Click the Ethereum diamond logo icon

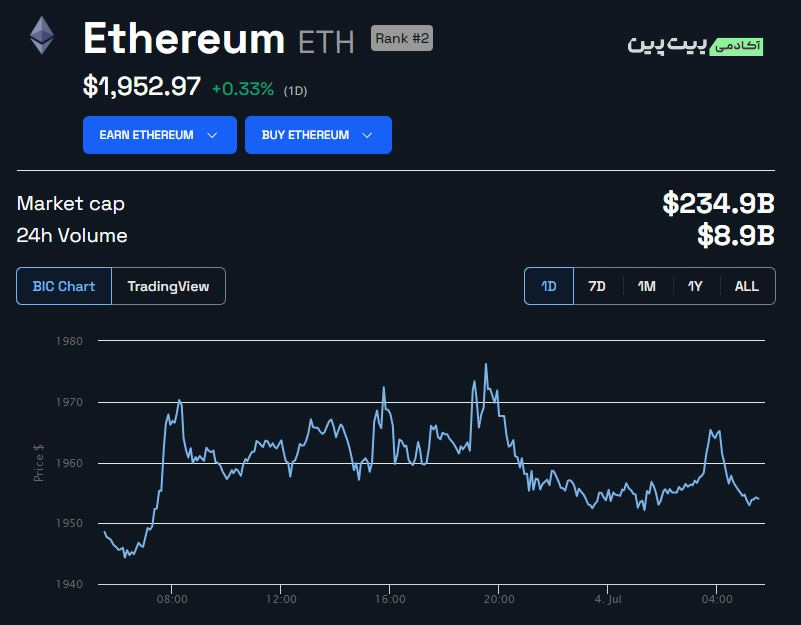(x=41, y=35)
